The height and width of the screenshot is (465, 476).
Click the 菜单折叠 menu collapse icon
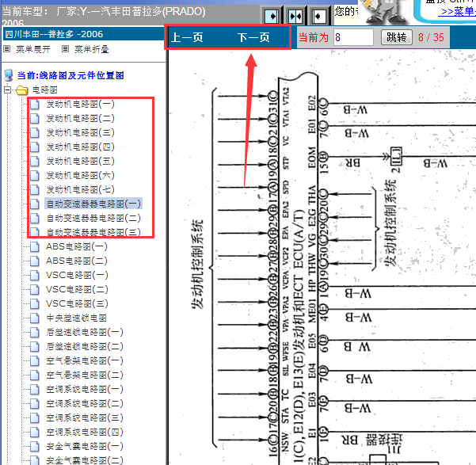tap(65, 48)
